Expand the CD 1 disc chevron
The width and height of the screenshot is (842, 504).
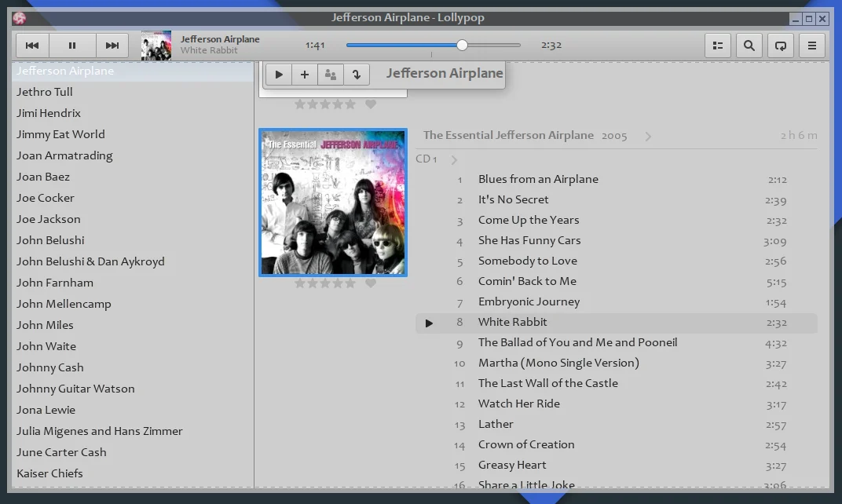pyautogui.click(x=454, y=159)
